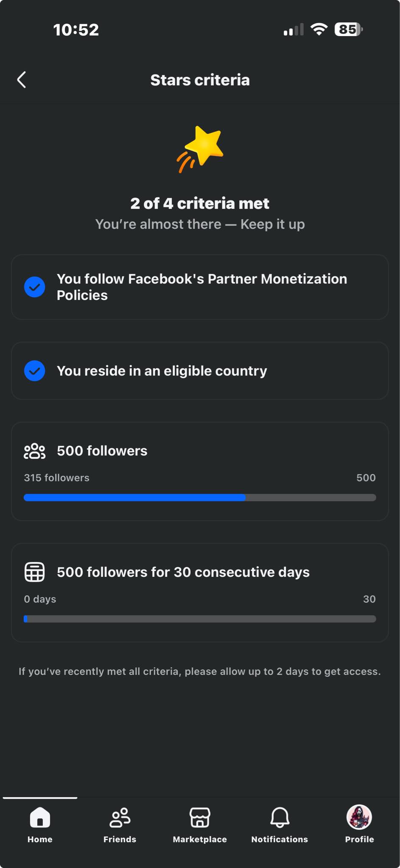The height and width of the screenshot is (868, 400).
Task: Tap the eligible country checkmark
Action: (35, 371)
